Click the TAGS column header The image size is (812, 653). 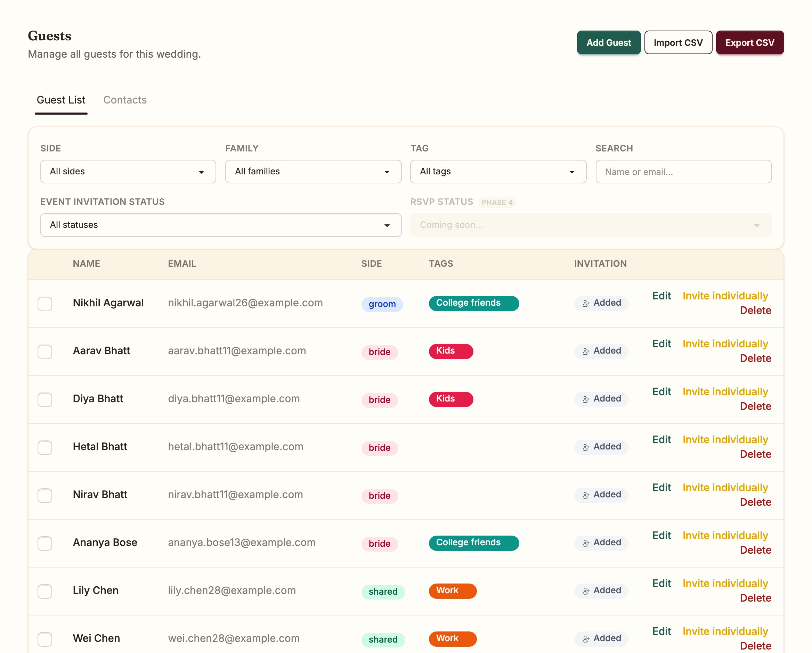pos(441,264)
